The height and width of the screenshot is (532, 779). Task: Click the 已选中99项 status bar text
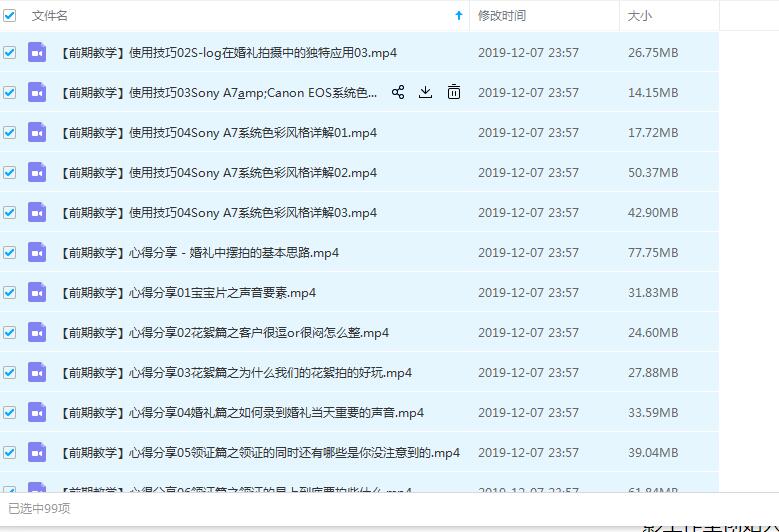(40, 508)
